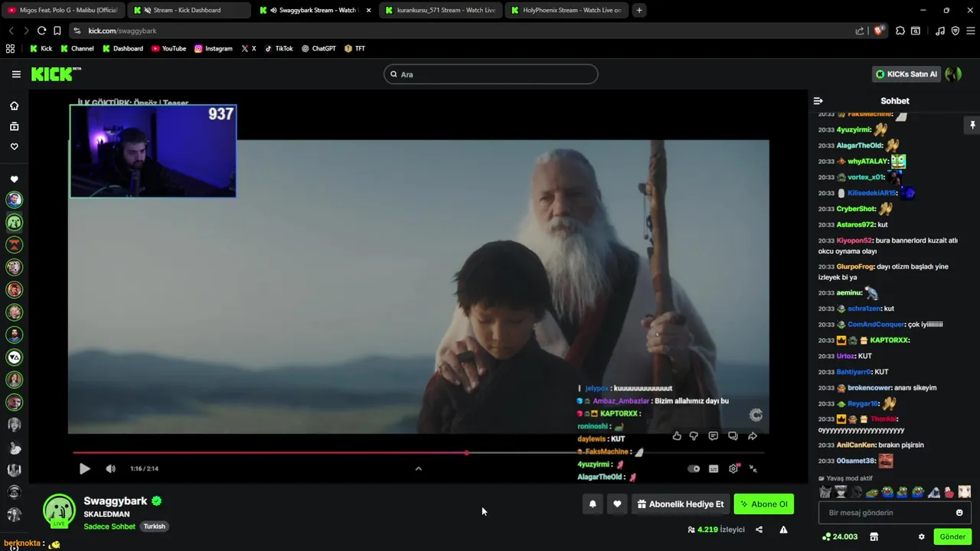Open chat settings gear icon
The height and width of the screenshot is (551, 980).
coord(922,537)
